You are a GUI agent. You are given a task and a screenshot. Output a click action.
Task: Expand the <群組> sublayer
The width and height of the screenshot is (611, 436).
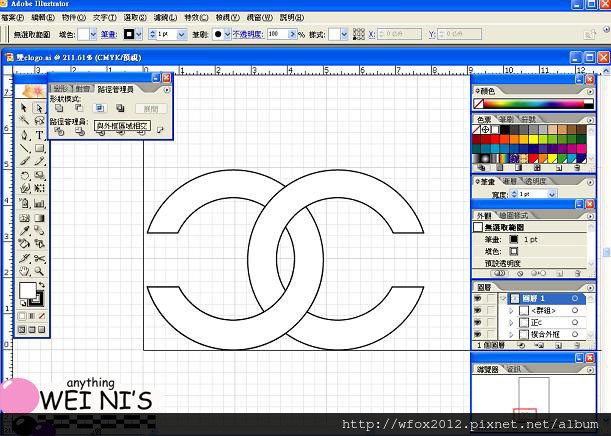[x=512, y=311]
